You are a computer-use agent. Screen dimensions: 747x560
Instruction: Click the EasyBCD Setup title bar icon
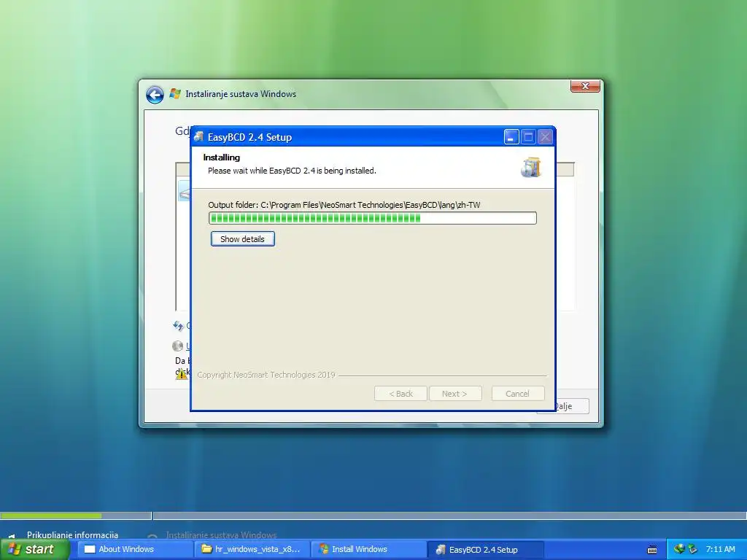(198, 137)
